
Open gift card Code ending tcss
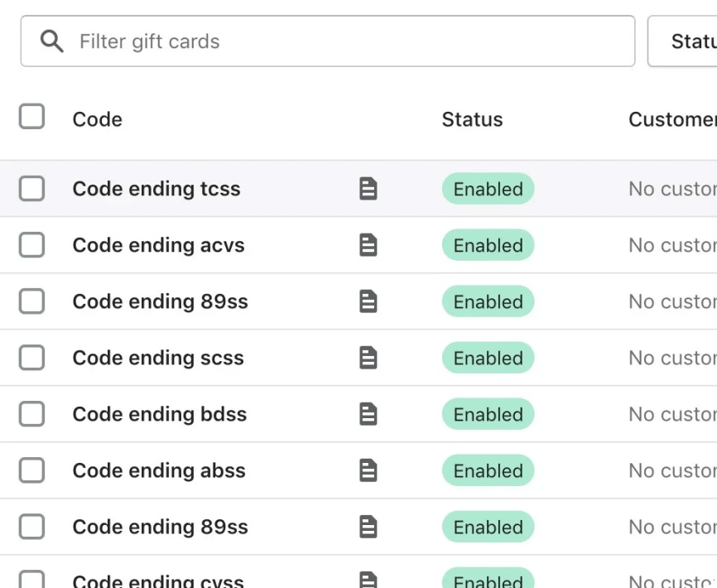[156, 189]
